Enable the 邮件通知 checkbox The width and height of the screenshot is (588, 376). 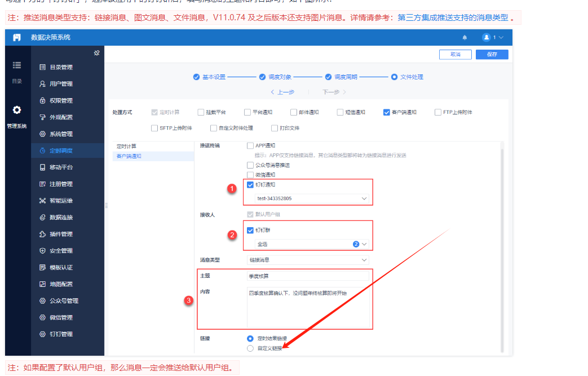pos(294,112)
